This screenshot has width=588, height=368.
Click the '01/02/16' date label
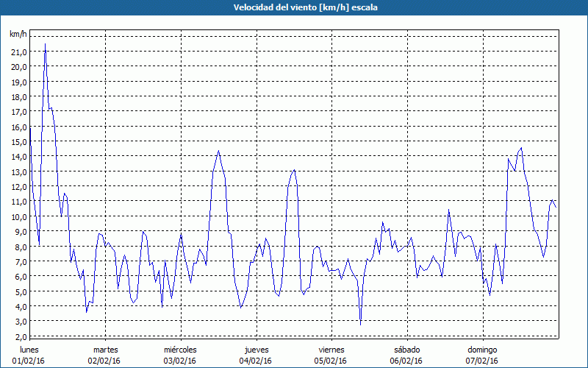29,361
